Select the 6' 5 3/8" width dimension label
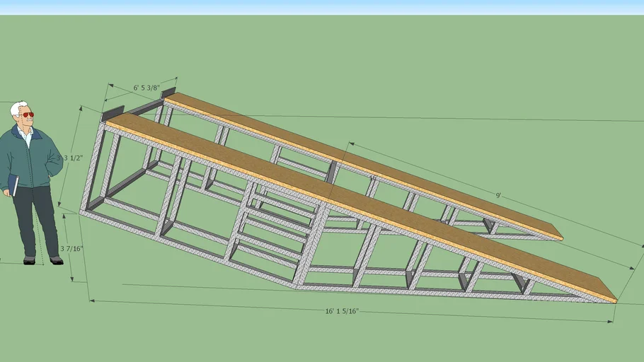The height and width of the screenshot is (362, 644). [146, 89]
